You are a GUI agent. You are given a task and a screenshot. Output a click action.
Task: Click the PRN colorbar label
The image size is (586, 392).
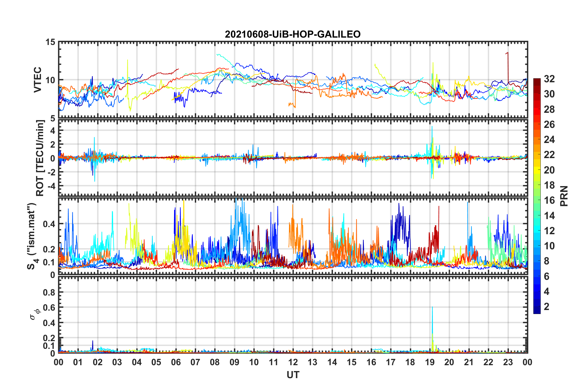(564, 196)
